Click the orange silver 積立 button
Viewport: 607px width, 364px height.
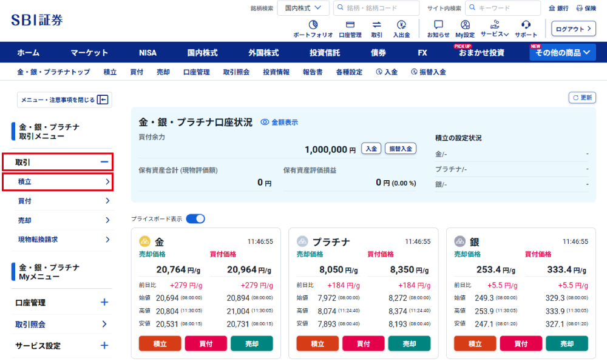coord(475,343)
